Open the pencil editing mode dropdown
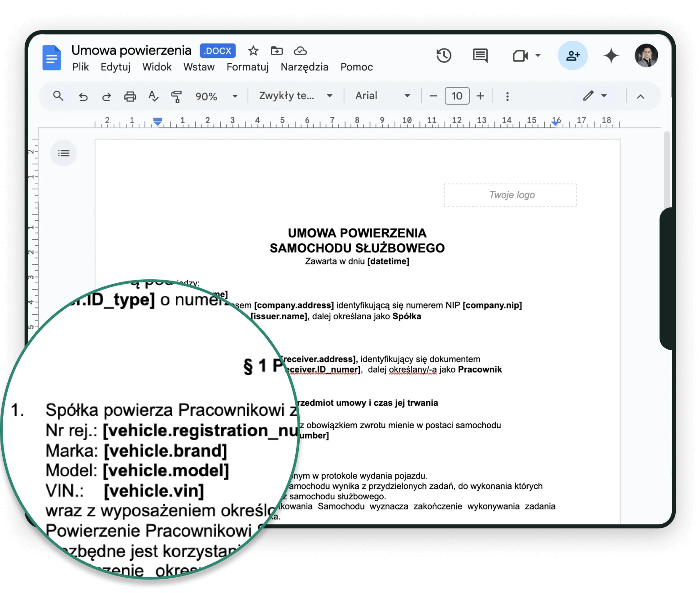Screen dimensions: 700x593 click(595, 96)
